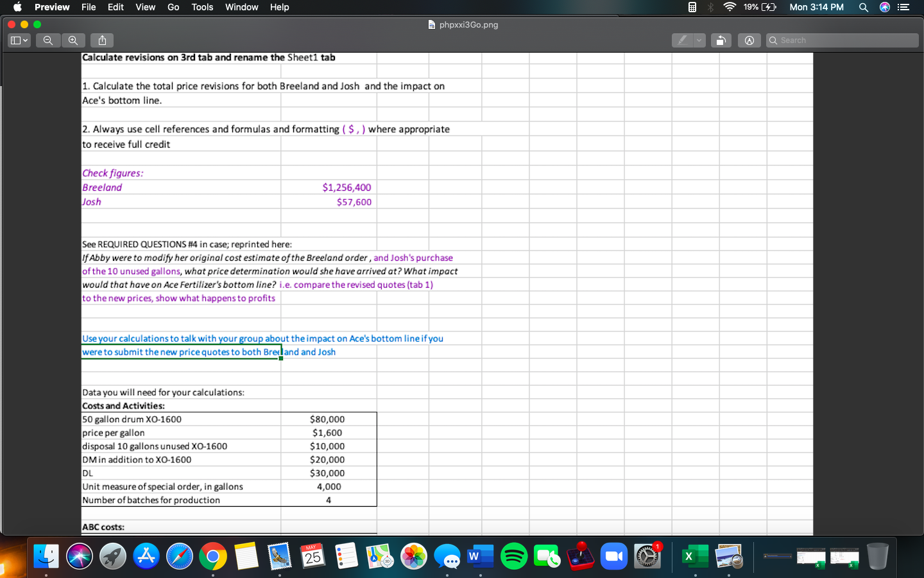The width and height of the screenshot is (924, 578).
Task: Open the Trash in the Dock
Action: tap(877, 556)
